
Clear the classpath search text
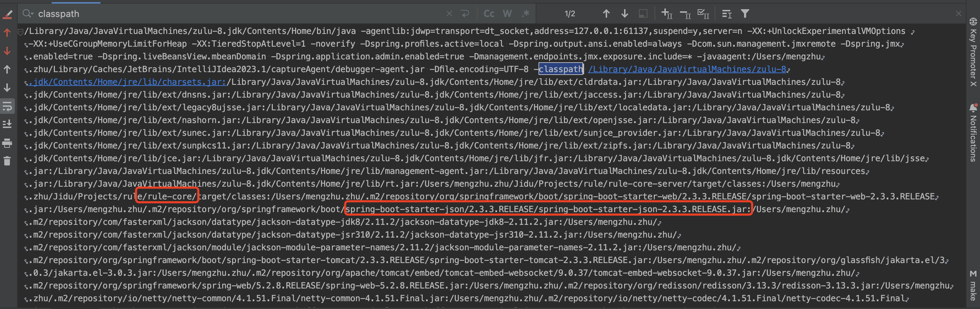tap(449, 14)
